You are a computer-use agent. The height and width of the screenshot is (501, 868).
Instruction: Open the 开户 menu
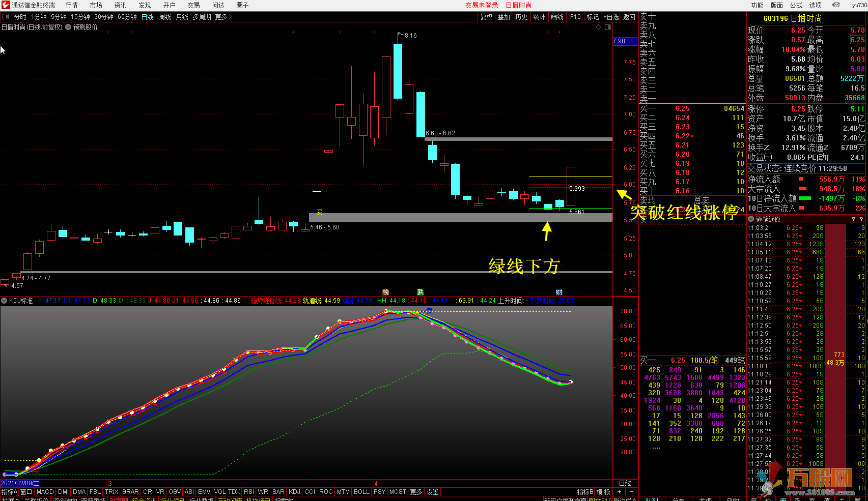[170, 5]
